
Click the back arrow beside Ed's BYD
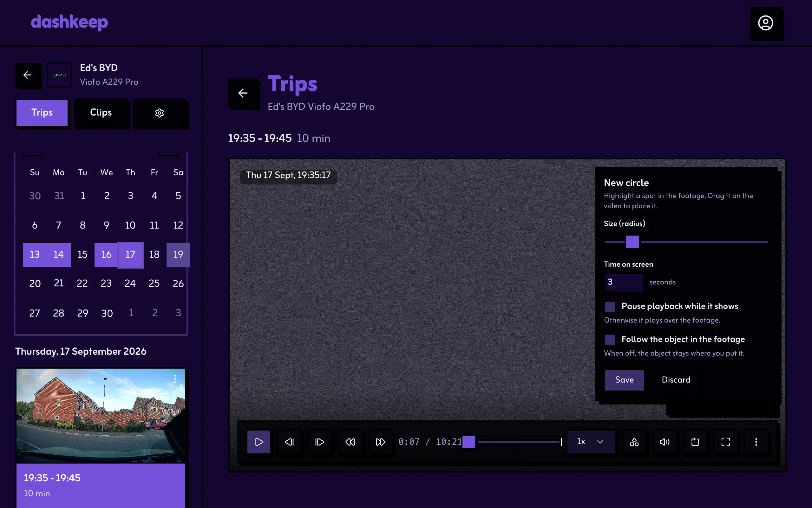pyautogui.click(x=28, y=75)
